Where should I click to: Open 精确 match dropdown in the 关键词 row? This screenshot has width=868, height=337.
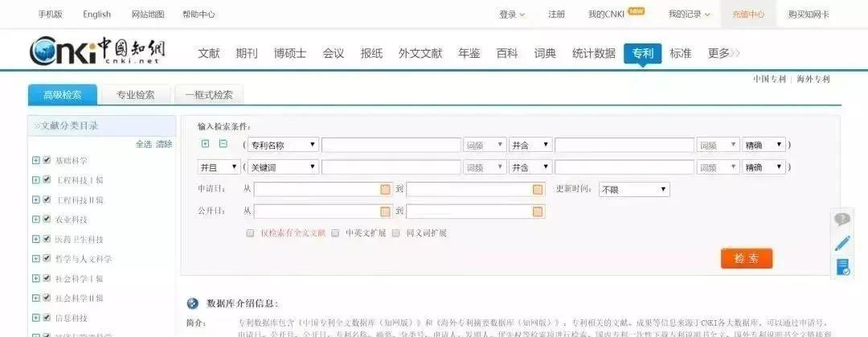coord(764,166)
